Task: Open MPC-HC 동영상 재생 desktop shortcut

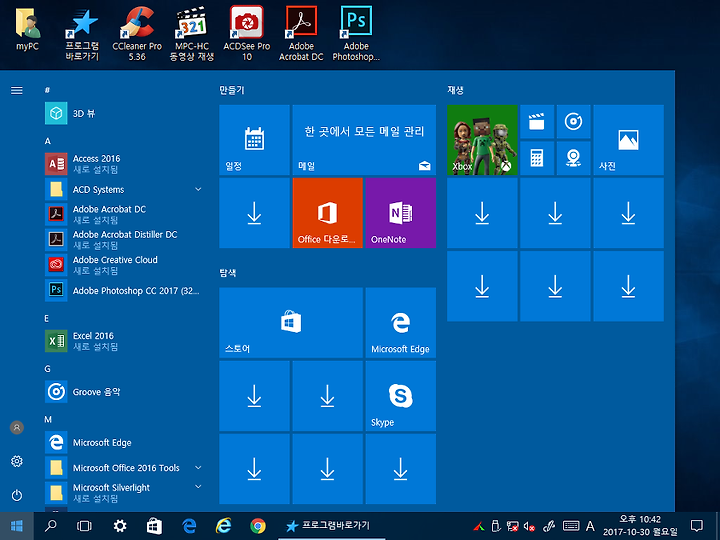Action: coord(192,33)
